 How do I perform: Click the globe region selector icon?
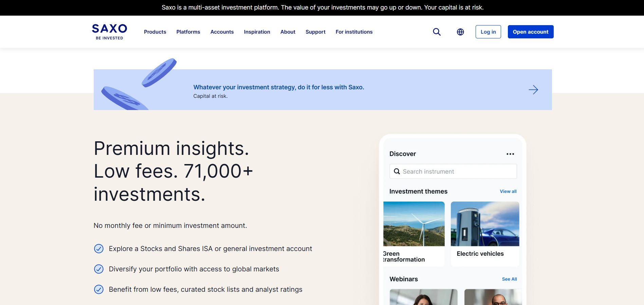pyautogui.click(x=460, y=32)
